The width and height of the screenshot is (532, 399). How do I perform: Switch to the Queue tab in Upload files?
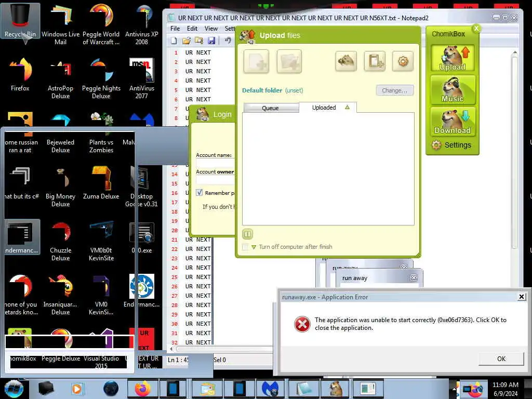click(270, 108)
